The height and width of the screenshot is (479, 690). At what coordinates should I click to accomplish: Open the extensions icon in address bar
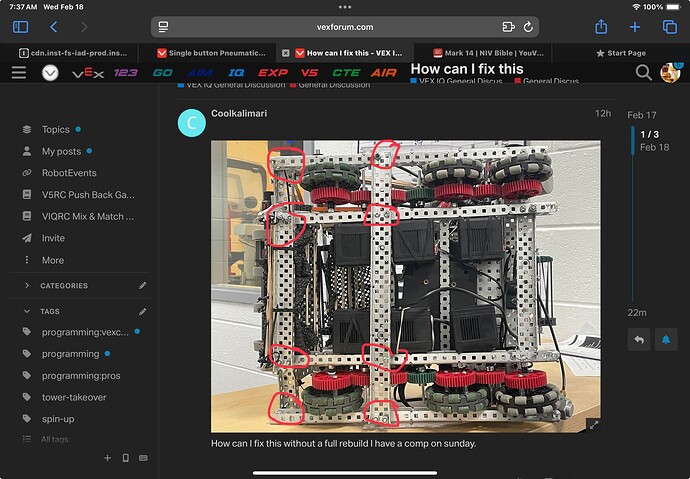coord(508,27)
